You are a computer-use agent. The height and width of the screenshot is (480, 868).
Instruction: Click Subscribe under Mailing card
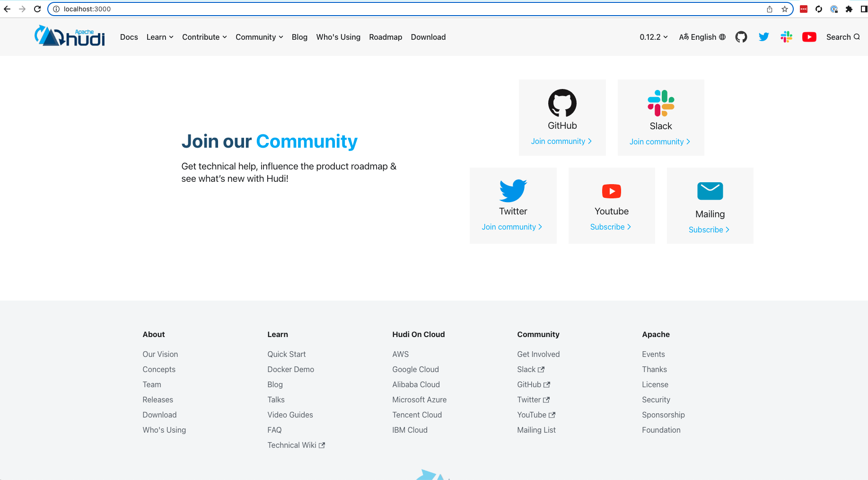[709, 230]
